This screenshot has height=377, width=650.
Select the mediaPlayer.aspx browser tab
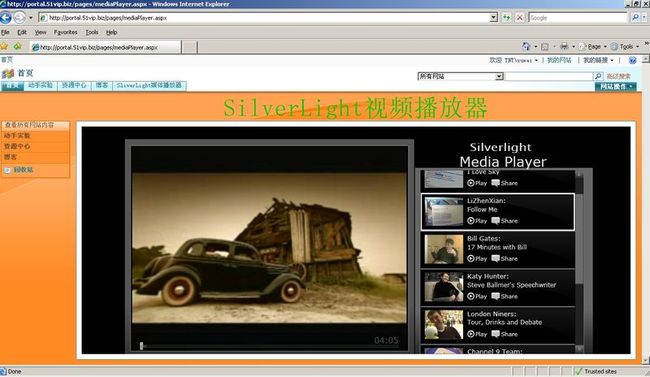point(105,47)
